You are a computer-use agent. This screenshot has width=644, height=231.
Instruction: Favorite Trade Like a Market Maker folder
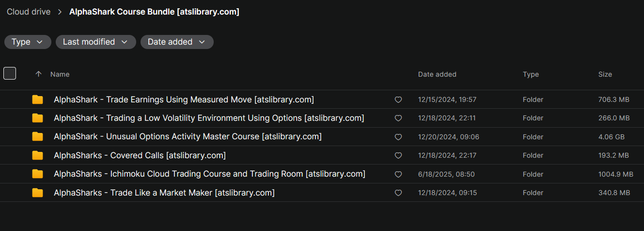pos(398,193)
